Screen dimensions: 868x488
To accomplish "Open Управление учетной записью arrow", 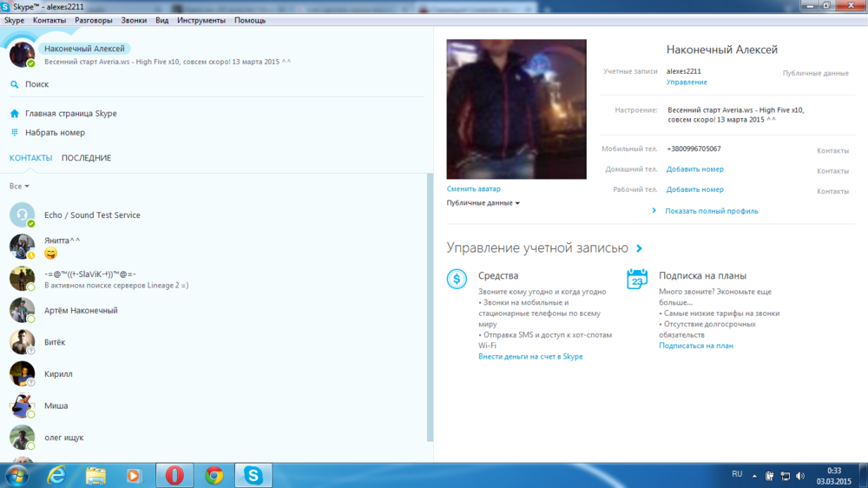I will click(x=640, y=248).
